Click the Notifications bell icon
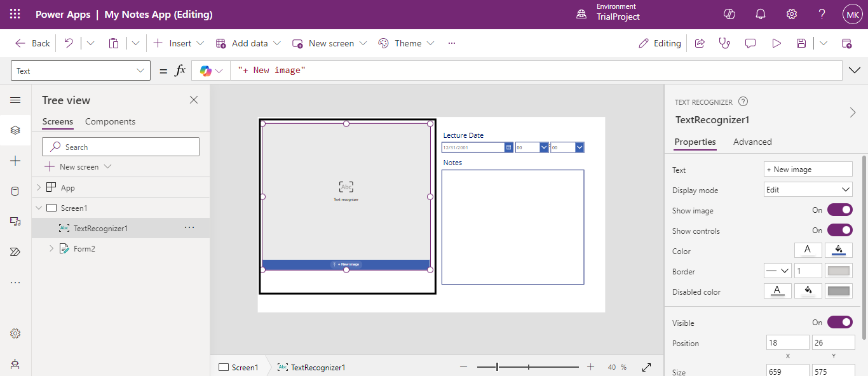Viewport: 868px width, 376px height. (761, 14)
